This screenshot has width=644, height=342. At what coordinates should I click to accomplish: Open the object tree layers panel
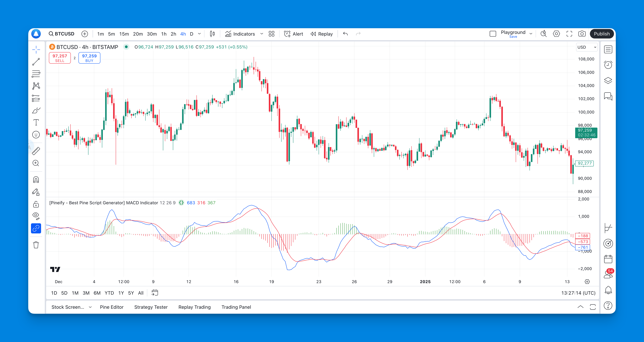(x=608, y=81)
